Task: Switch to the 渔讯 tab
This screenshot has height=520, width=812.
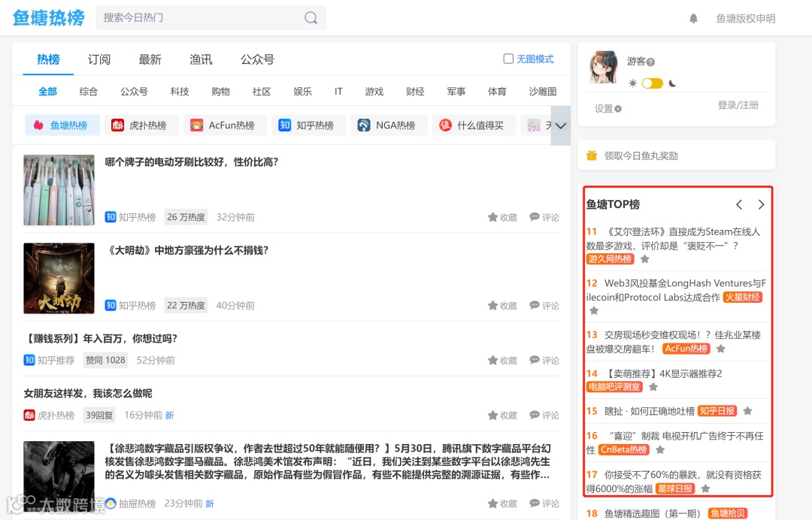Action: (201, 59)
